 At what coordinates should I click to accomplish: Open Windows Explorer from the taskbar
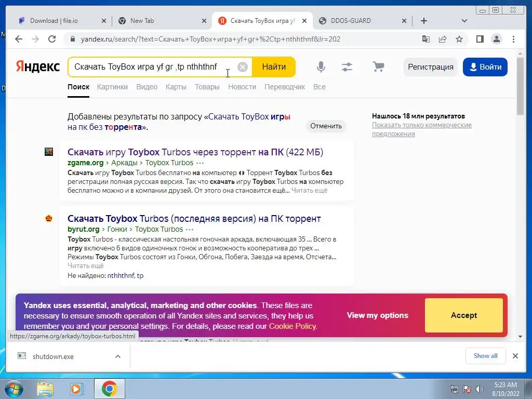(x=45, y=389)
